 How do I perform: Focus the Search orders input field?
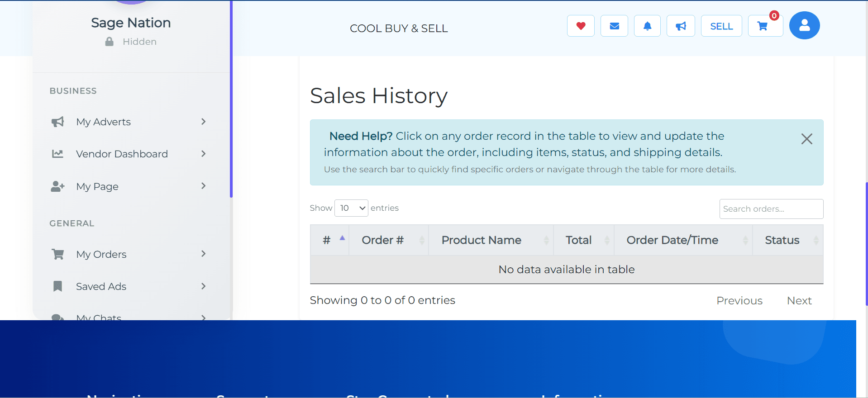(x=771, y=209)
